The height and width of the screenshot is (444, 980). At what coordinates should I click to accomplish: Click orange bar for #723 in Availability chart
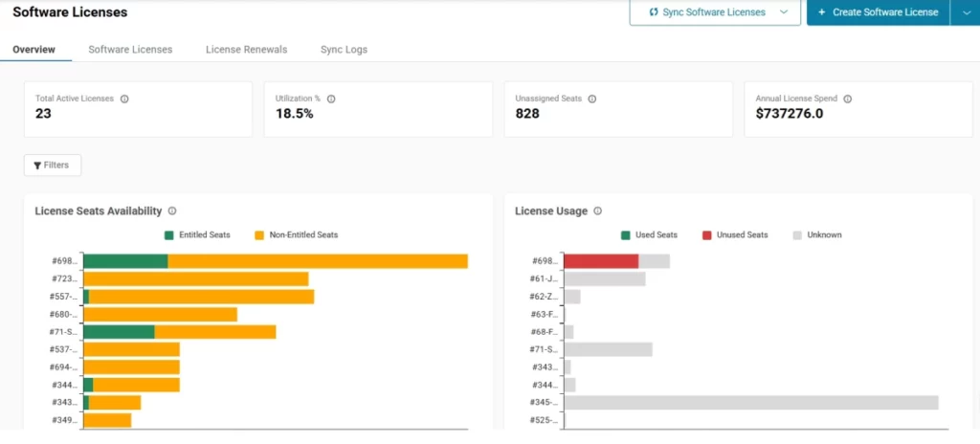pos(196,278)
